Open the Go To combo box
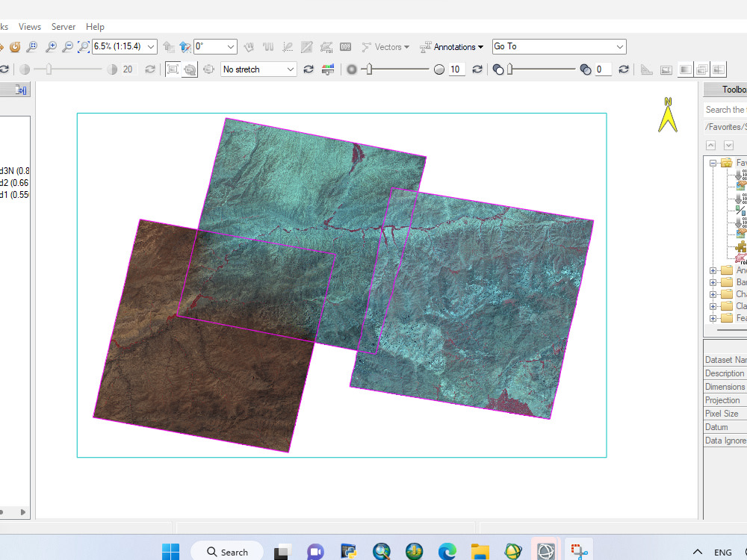The height and width of the screenshot is (560, 747). tap(559, 46)
